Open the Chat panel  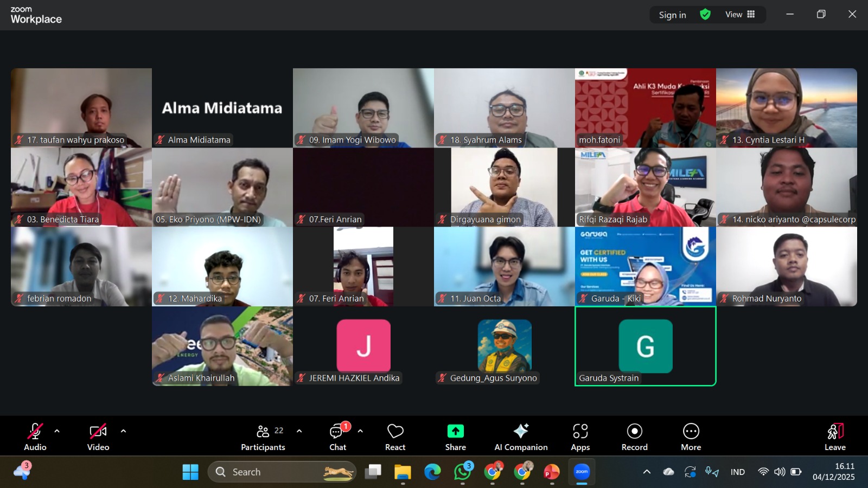pos(337,436)
